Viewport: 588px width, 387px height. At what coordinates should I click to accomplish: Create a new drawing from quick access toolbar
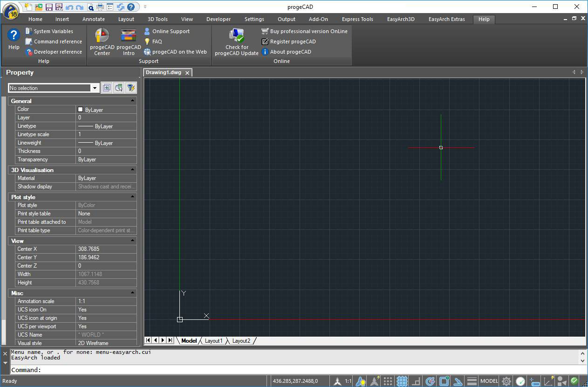coord(28,7)
